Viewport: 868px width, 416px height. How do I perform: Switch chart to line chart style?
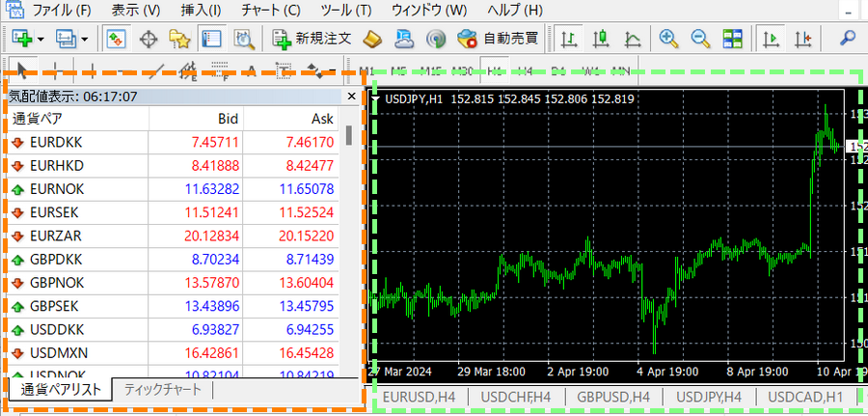tap(633, 39)
